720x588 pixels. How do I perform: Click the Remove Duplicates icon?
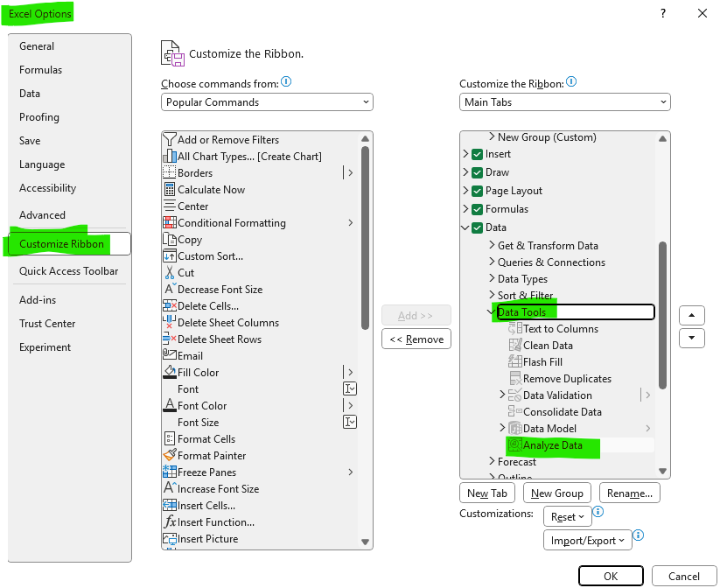(514, 378)
